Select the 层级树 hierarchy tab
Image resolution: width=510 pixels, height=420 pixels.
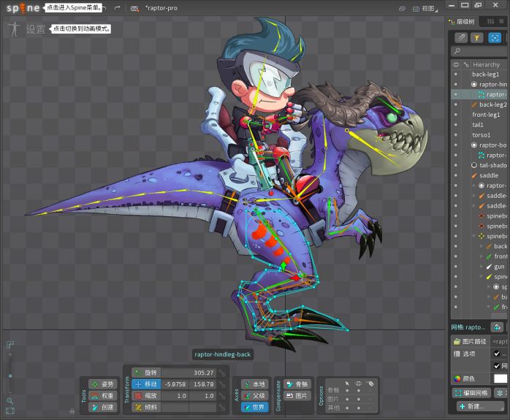pos(463,22)
